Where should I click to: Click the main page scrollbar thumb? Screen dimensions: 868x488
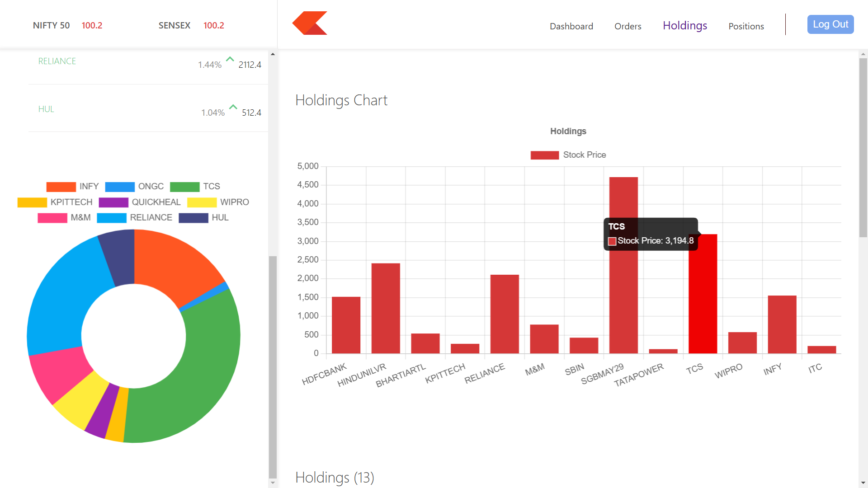pos(863,148)
